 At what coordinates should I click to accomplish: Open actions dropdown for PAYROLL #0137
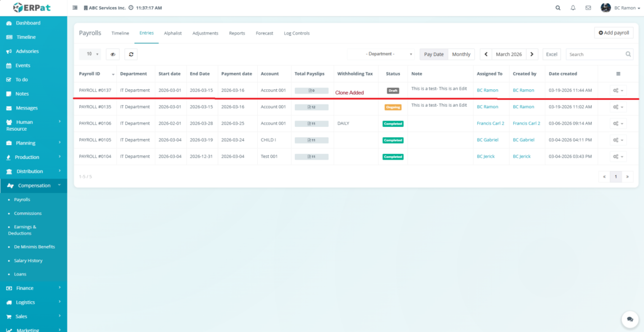pyautogui.click(x=618, y=91)
